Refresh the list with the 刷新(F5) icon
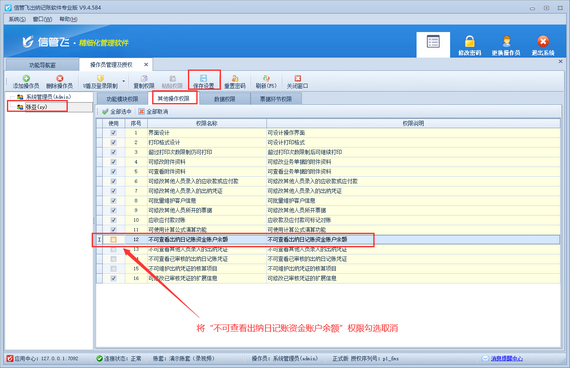 pyautogui.click(x=266, y=78)
